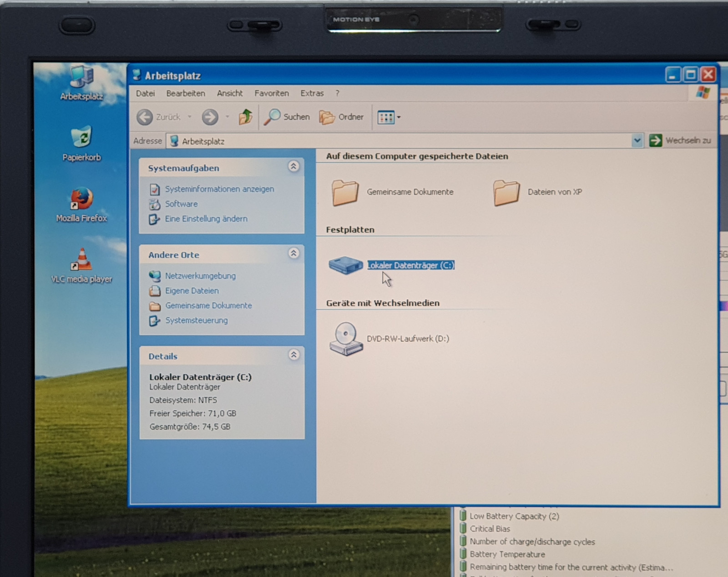Open the Gemeinsame Dokumente folder icon
This screenshot has width=728, height=577.
[x=345, y=192]
